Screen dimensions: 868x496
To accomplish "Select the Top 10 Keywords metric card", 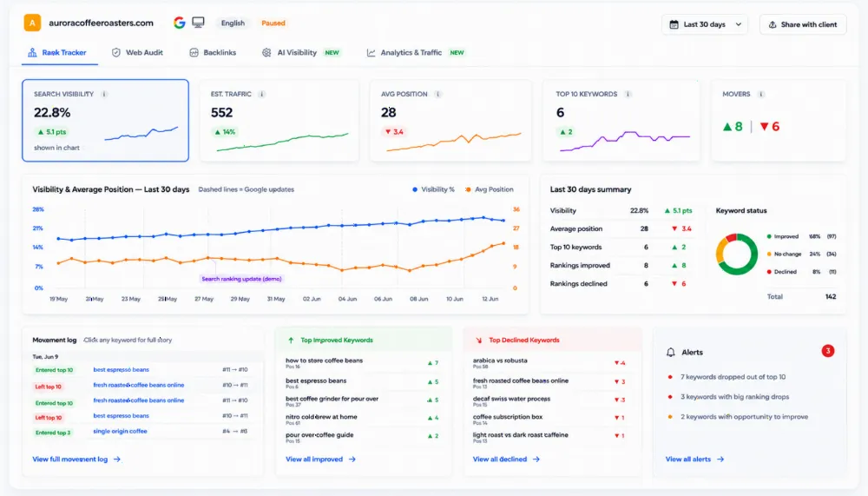I will (x=621, y=120).
